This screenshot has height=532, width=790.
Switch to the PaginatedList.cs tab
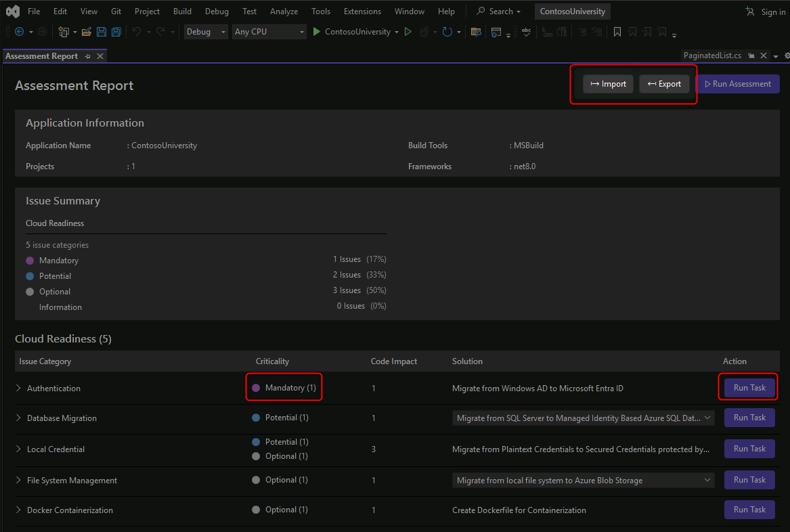(x=712, y=56)
